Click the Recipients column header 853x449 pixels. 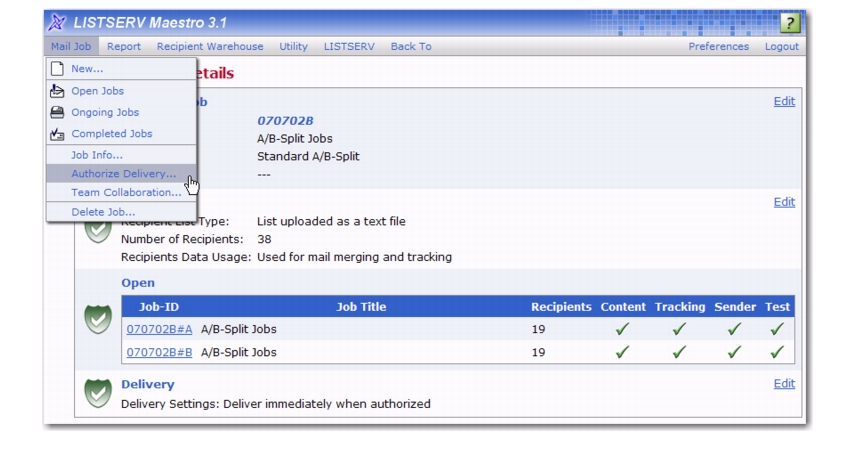coord(561,307)
